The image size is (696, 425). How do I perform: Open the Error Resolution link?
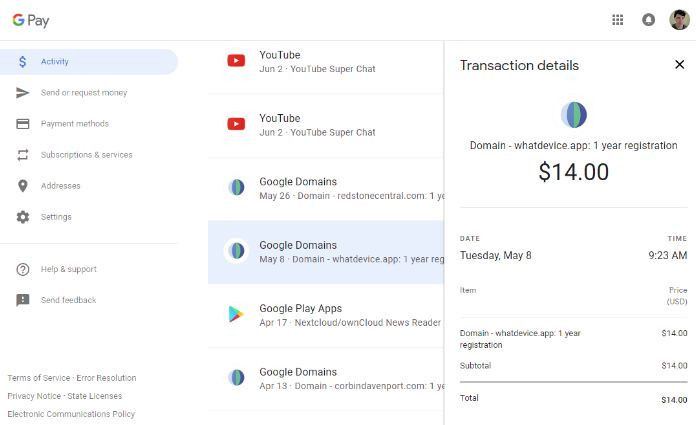tap(106, 378)
